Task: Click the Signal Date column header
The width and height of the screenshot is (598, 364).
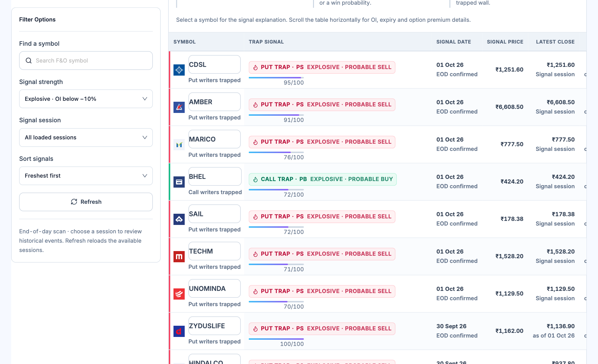Action: tap(453, 42)
